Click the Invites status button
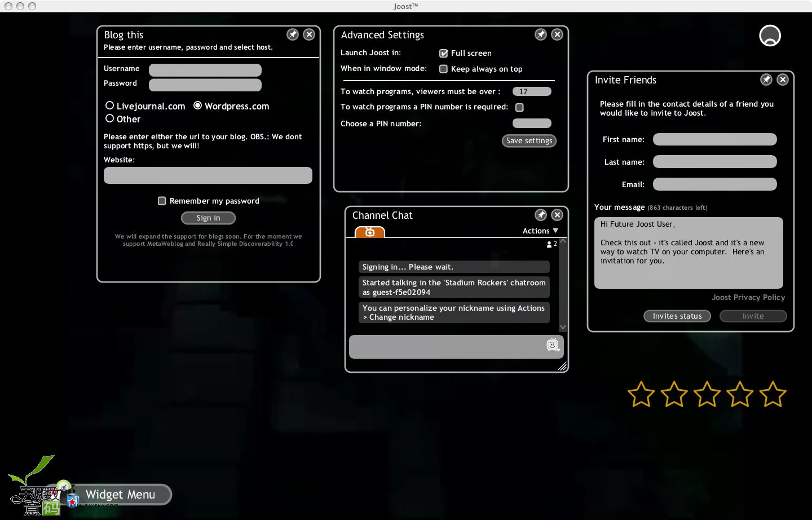 (677, 316)
